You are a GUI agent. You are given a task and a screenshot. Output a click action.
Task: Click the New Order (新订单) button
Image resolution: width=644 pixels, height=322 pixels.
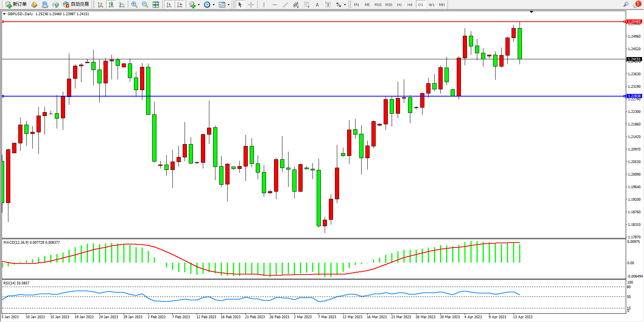(x=16, y=5)
